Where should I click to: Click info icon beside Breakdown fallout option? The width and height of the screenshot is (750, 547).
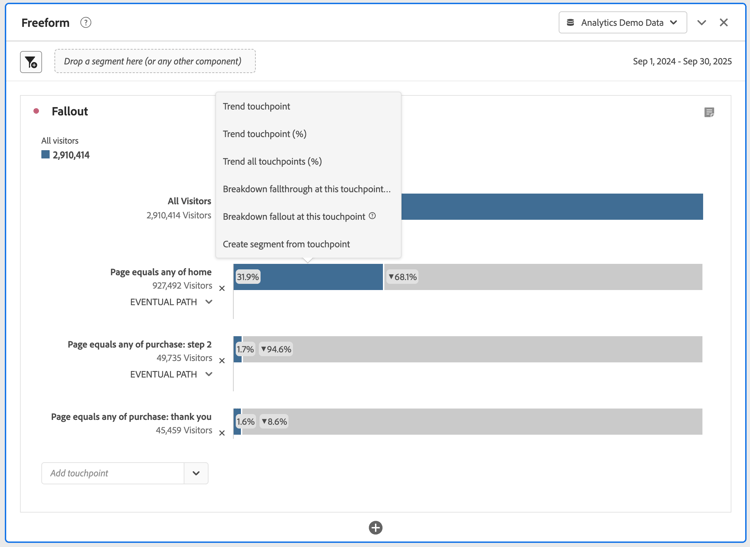coord(373,216)
